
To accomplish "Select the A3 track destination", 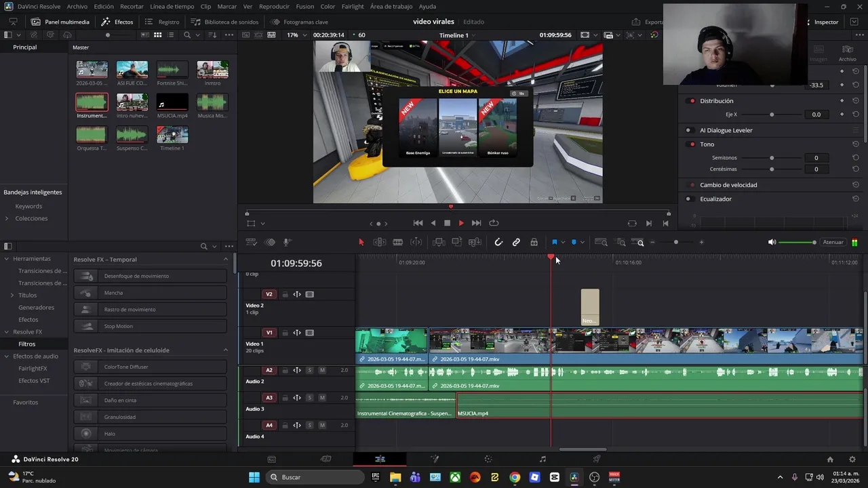I will point(269,398).
